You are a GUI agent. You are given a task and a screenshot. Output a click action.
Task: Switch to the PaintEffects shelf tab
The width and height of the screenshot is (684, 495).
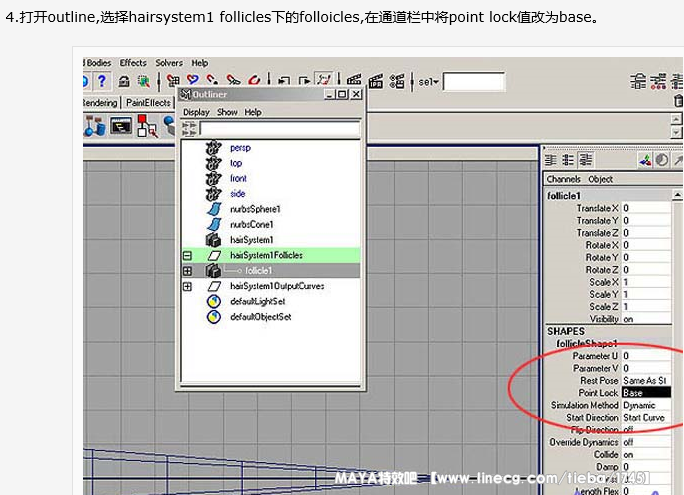pos(148,102)
